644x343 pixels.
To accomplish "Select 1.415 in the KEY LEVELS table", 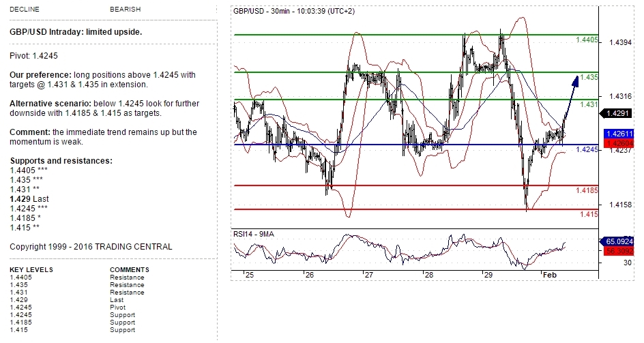I will tap(19, 330).
